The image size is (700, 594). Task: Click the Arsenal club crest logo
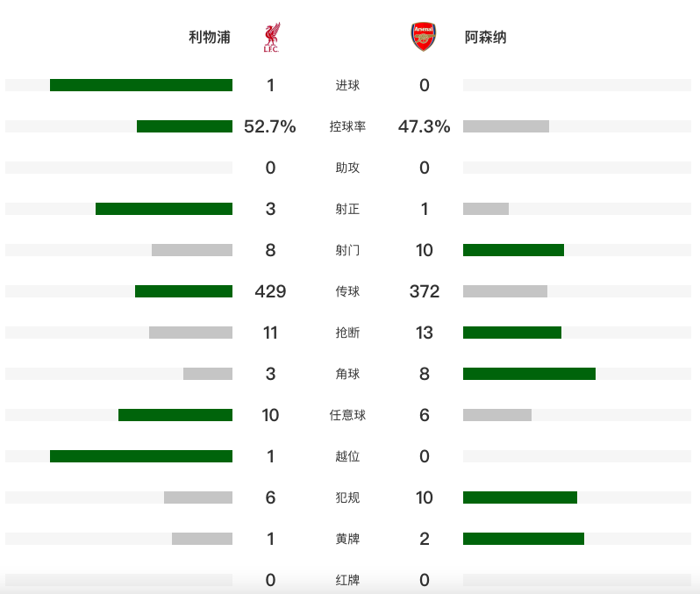423,37
